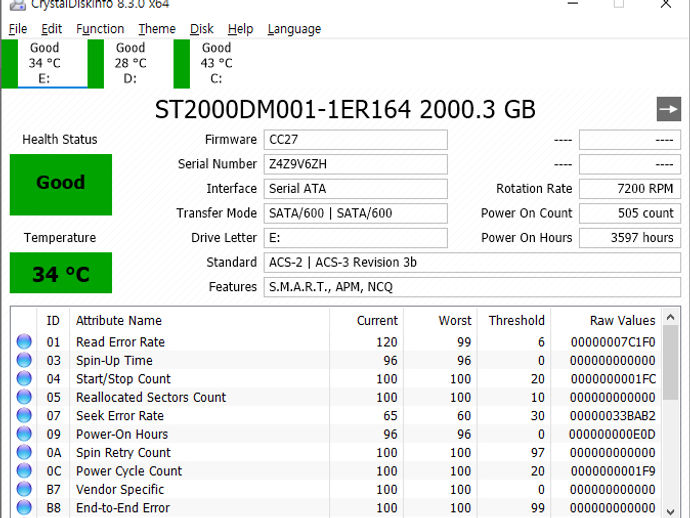Click the Threshold column header
Image resolution: width=690 pixels, height=518 pixels.
(x=514, y=320)
